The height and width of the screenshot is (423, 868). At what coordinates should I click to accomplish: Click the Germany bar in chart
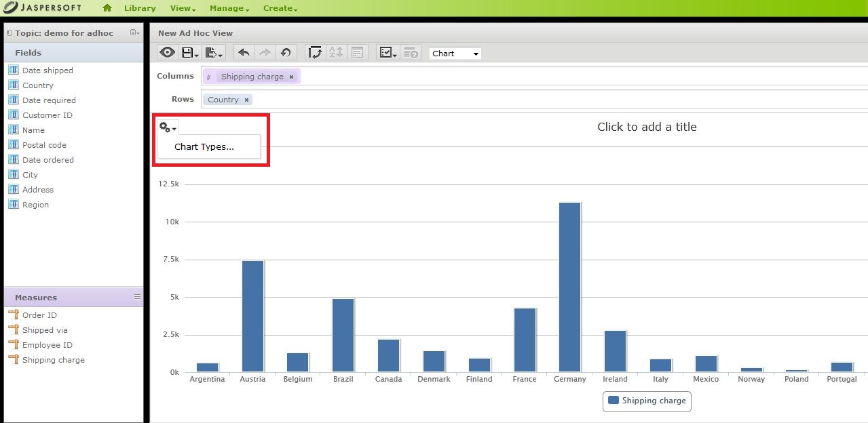569,287
